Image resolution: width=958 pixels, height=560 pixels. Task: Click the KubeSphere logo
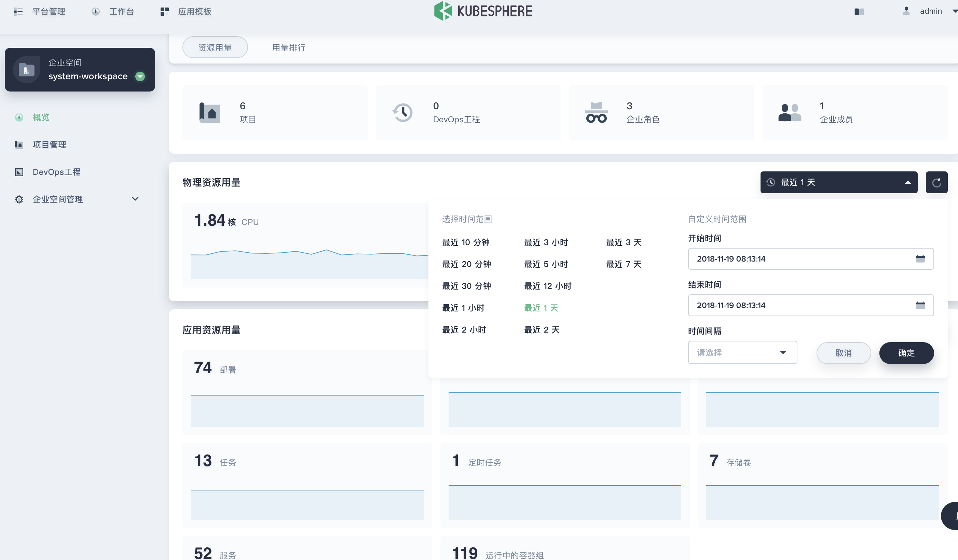click(x=483, y=11)
